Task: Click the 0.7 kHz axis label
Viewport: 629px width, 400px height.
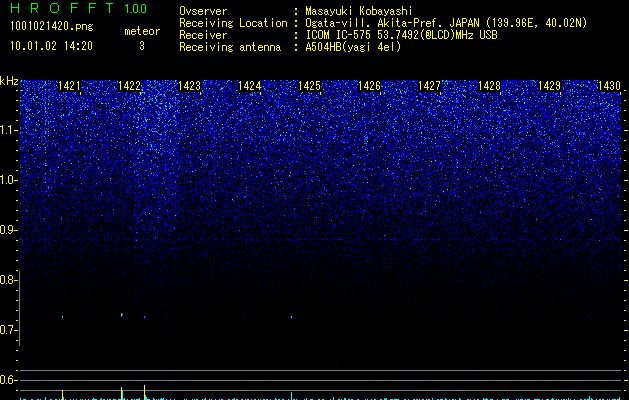Action: tap(7, 330)
